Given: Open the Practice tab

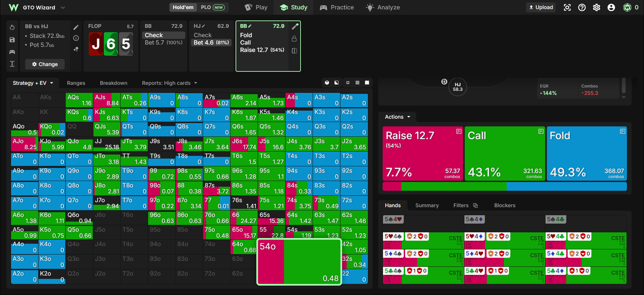Looking at the screenshot, I should 337,7.
